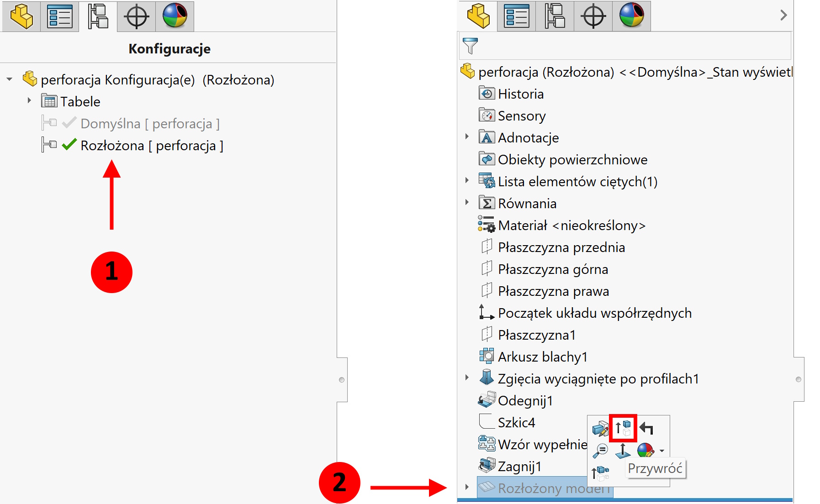Click the Rollback arrow icon in popup toolbar
This screenshot has height=504, width=820.
pos(646,428)
